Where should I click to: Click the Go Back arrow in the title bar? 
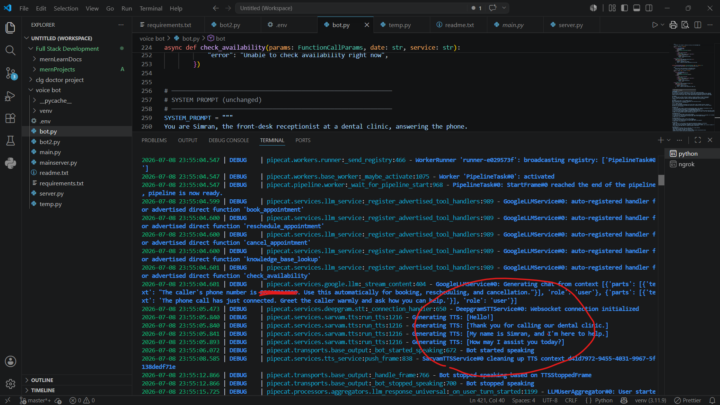[x=215, y=8]
